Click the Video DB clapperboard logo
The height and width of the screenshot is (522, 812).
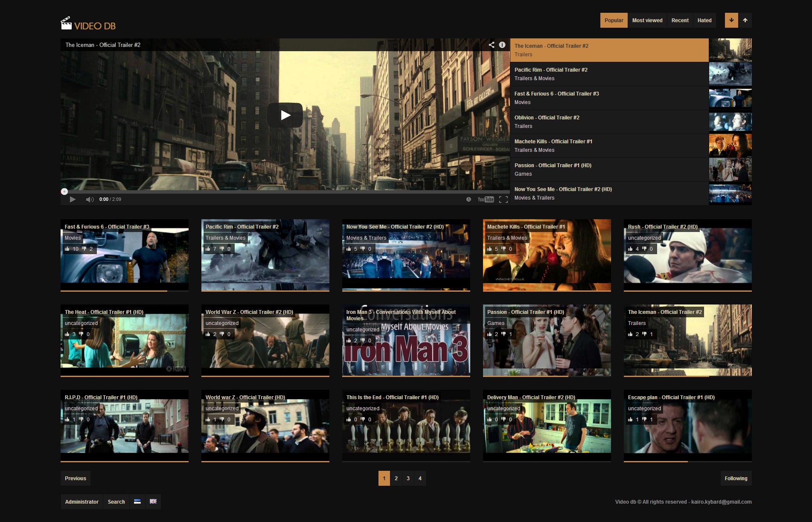(x=88, y=24)
